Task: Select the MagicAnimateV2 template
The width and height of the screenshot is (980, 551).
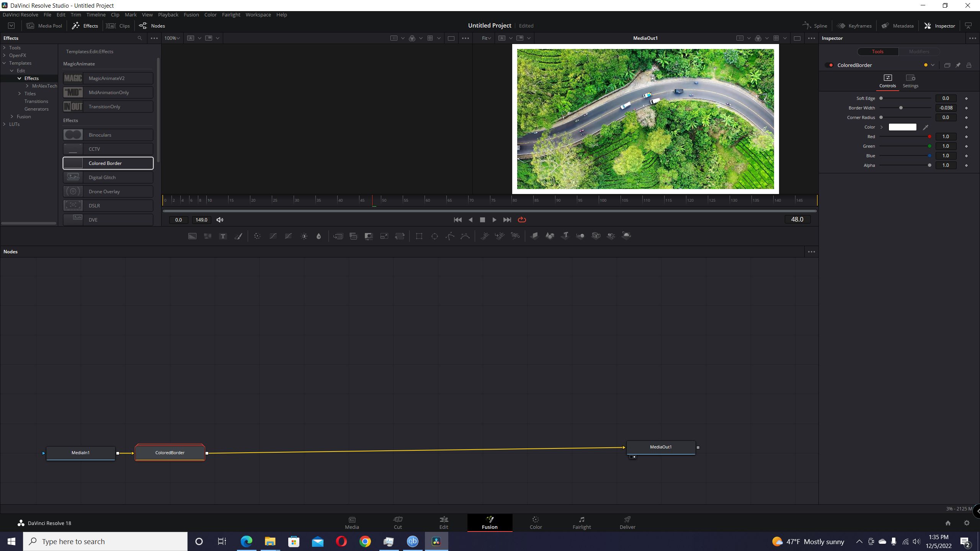Action: (x=108, y=78)
